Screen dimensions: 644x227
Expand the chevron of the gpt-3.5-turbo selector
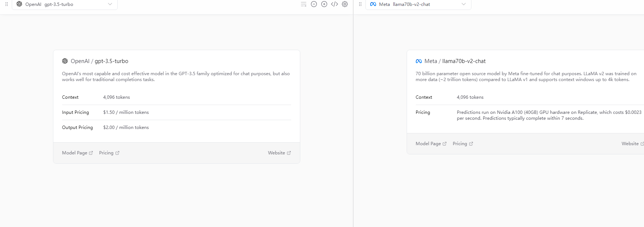point(110,4)
